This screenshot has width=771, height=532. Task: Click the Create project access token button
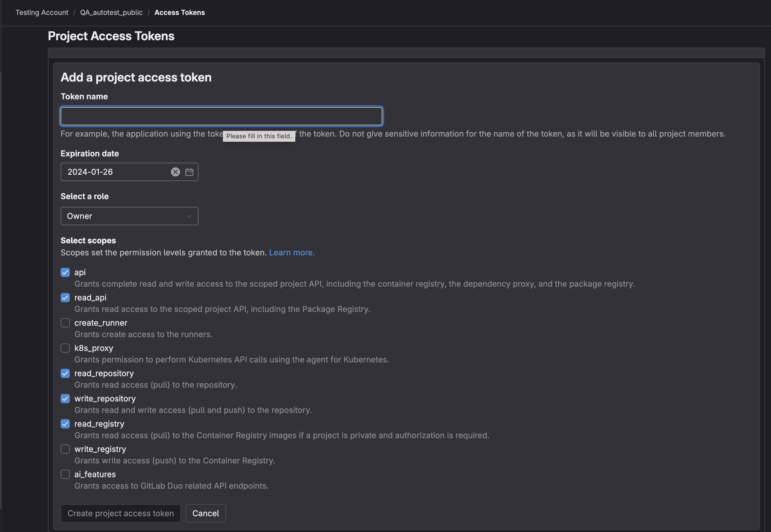(x=120, y=513)
